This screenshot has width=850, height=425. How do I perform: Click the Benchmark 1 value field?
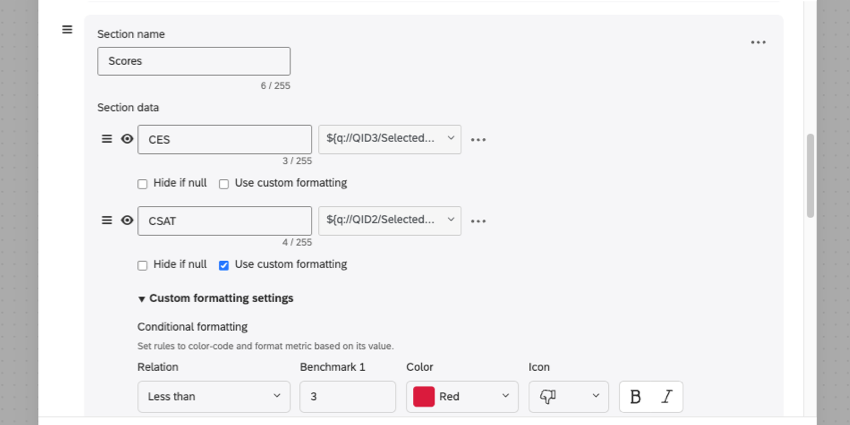[348, 397]
